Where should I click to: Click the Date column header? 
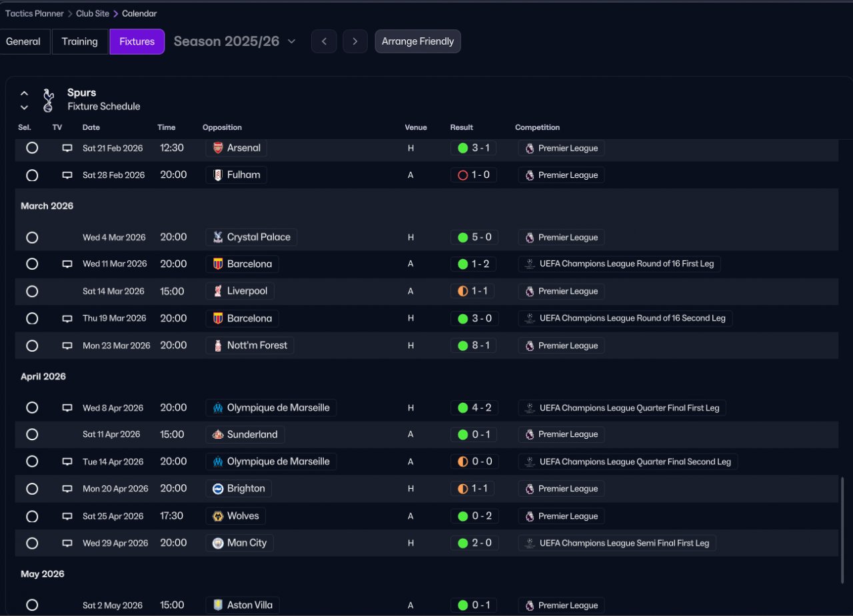pos(91,127)
